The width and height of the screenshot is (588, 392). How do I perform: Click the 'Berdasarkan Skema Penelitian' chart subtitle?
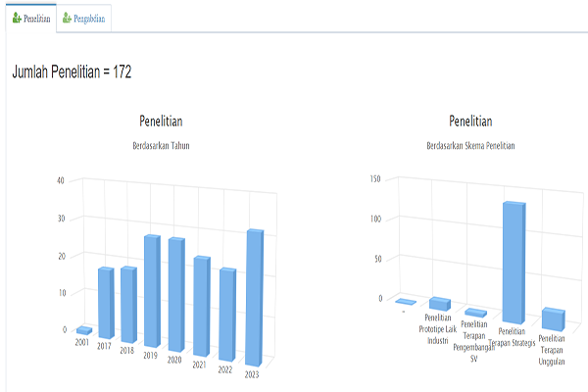pyautogui.click(x=470, y=145)
